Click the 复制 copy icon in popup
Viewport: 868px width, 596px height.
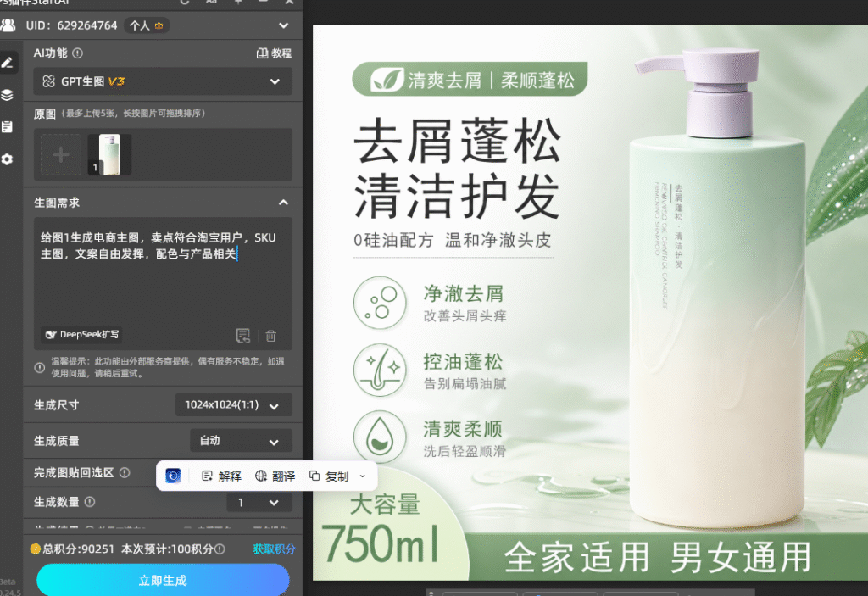[x=314, y=476]
